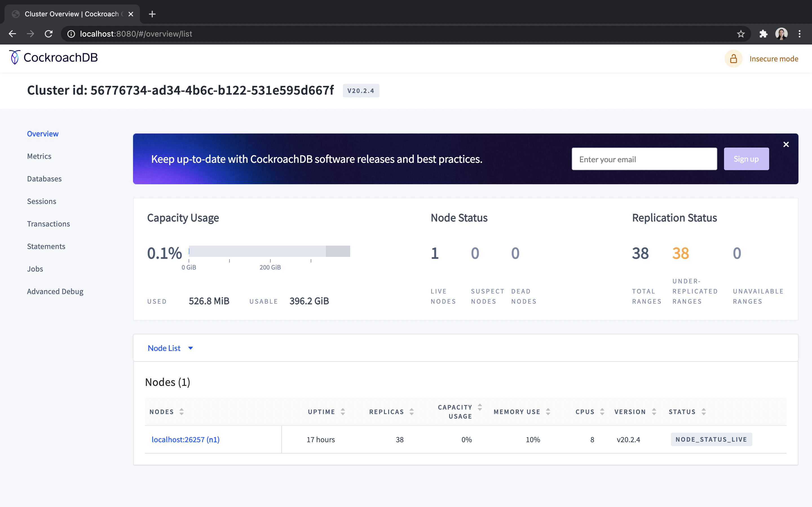Sort nodes table by Uptime
812x507 pixels.
pyautogui.click(x=343, y=412)
